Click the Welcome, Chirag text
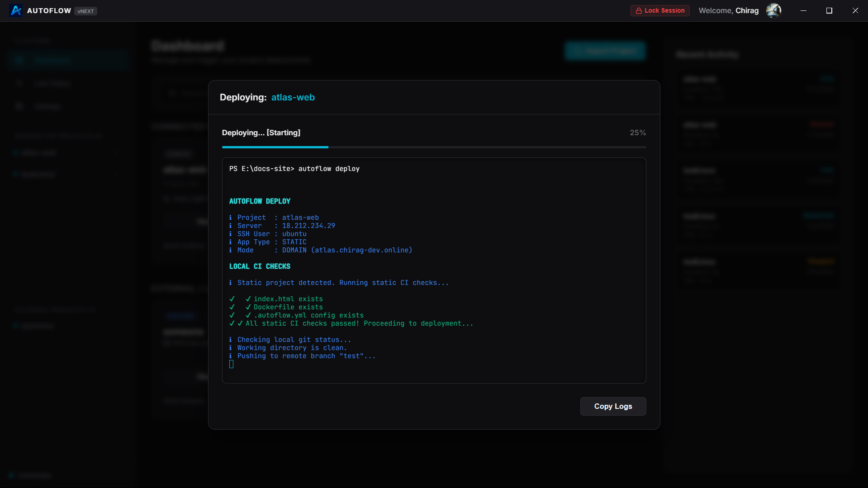This screenshot has width=868, height=488. coord(728,10)
